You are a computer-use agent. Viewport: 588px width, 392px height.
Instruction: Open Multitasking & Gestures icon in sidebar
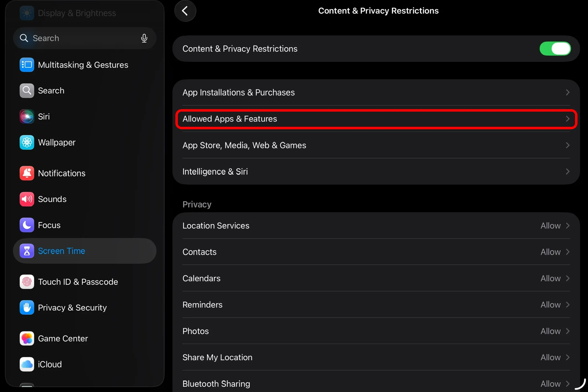tap(27, 65)
